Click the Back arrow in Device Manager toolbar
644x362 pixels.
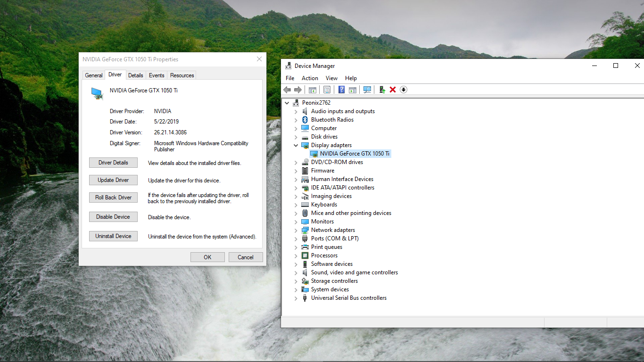[287, 90]
